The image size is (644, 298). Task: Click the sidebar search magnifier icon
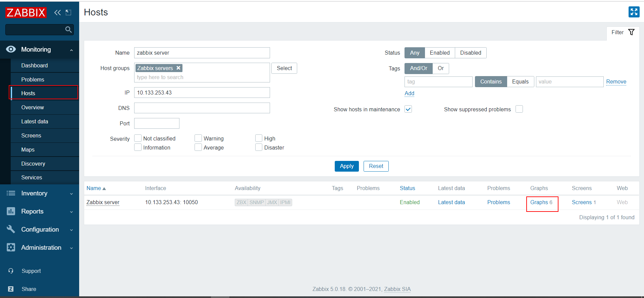pyautogui.click(x=68, y=29)
